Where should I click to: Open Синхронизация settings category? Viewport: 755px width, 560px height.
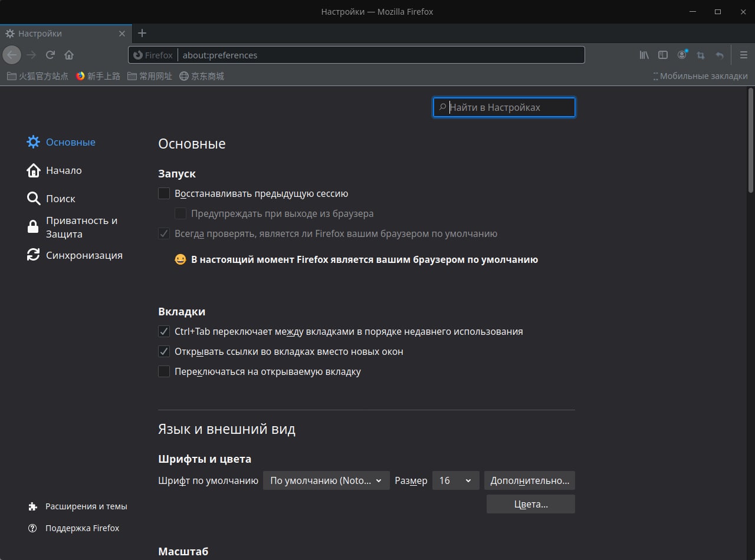(x=74, y=255)
